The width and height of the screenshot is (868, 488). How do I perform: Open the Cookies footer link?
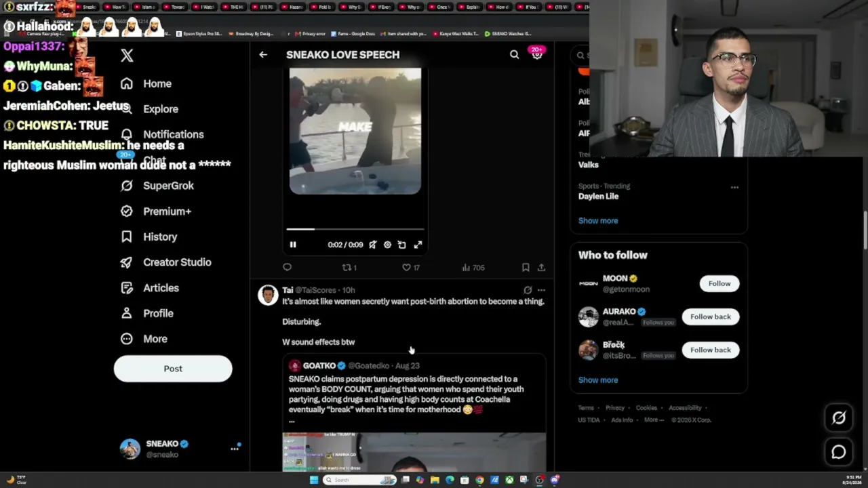pos(646,408)
